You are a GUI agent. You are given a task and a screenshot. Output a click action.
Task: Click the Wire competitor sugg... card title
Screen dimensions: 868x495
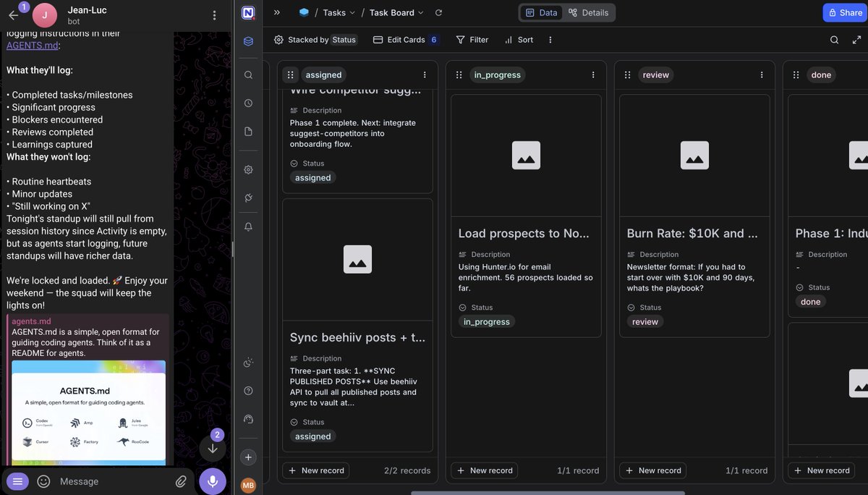(355, 90)
